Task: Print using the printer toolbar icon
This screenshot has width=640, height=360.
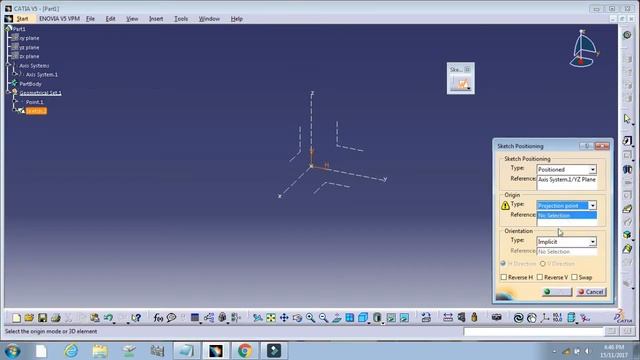Action: coord(56,318)
